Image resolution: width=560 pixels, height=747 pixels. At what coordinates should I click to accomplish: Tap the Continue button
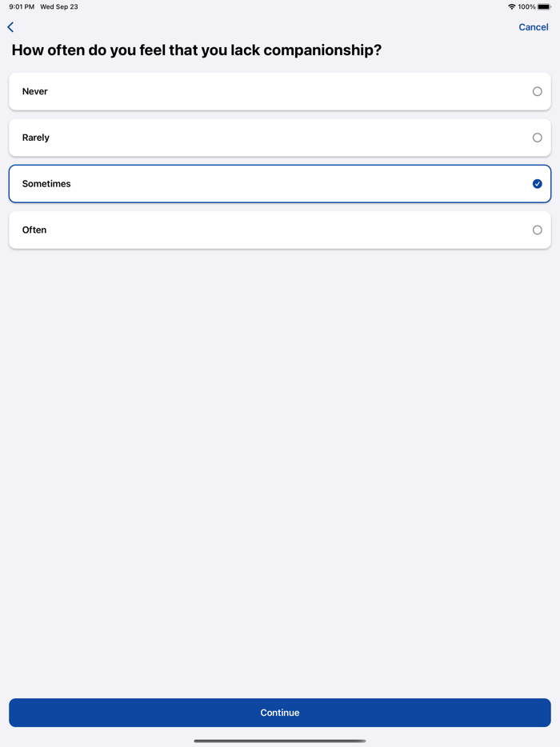click(x=279, y=713)
